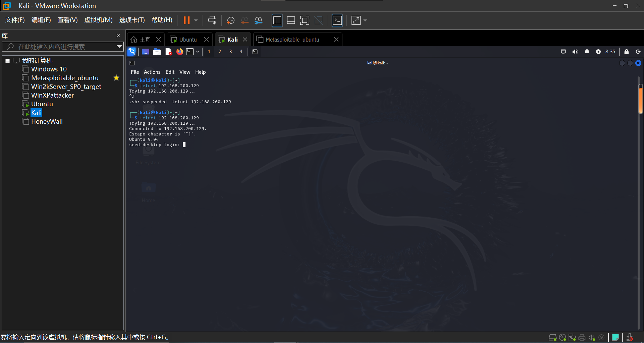The image size is (644, 343).
Task: Select Kali in the library tree
Action: tap(36, 113)
